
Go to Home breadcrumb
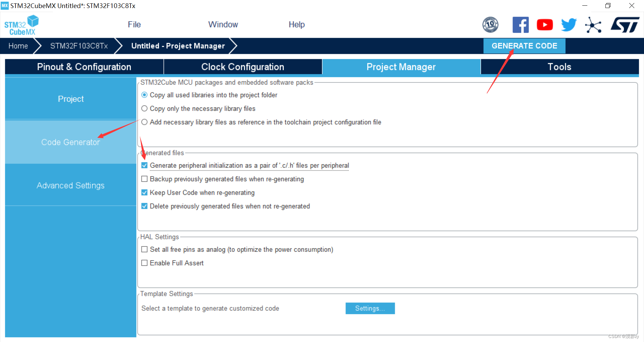[x=18, y=46]
